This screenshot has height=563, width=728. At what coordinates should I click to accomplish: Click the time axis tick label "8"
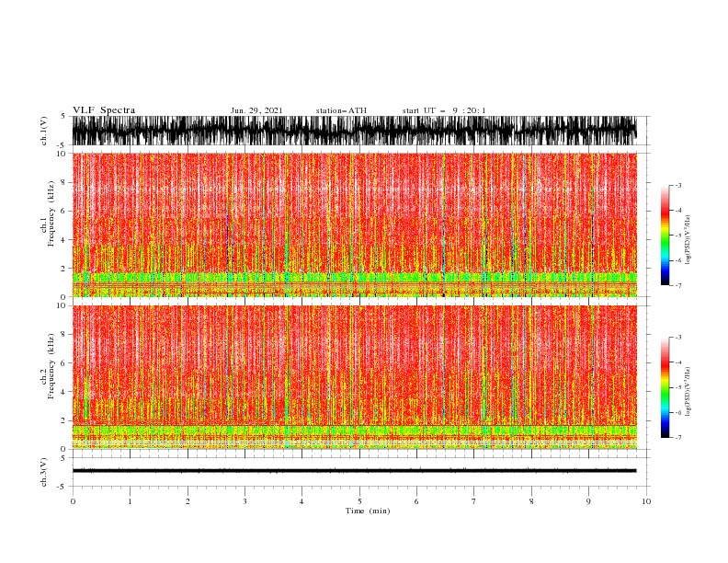click(531, 501)
